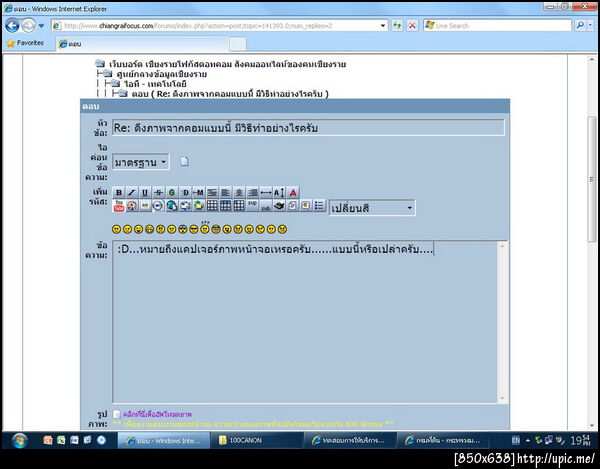Image resolution: width=600 pixels, height=469 pixels.
Task: Insert a bulleted list
Action: [319, 206]
